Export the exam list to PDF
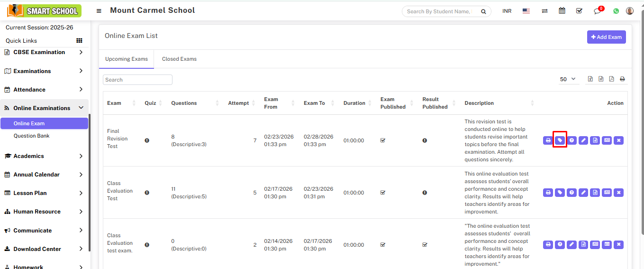Screen dimensions: 644x269 [x=611, y=79]
